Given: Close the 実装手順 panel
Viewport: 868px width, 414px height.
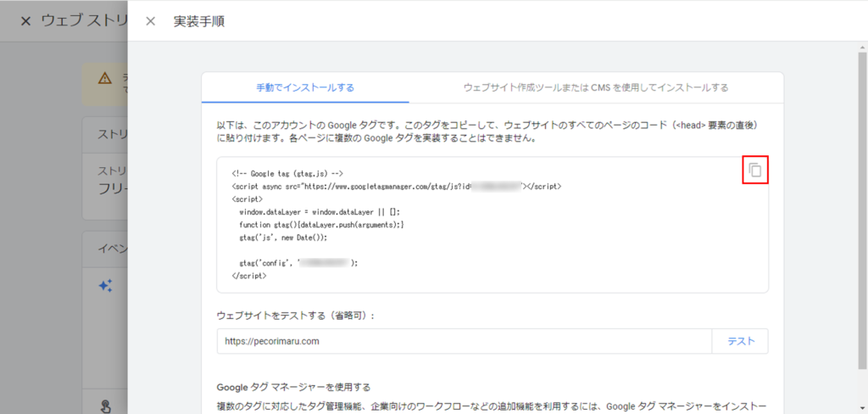Looking at the screenshot, I should tap(150, 21).
